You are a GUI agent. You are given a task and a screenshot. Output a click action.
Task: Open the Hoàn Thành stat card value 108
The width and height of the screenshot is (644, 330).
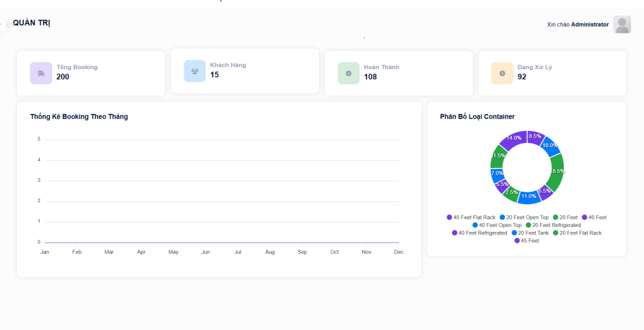click(370, 77)
